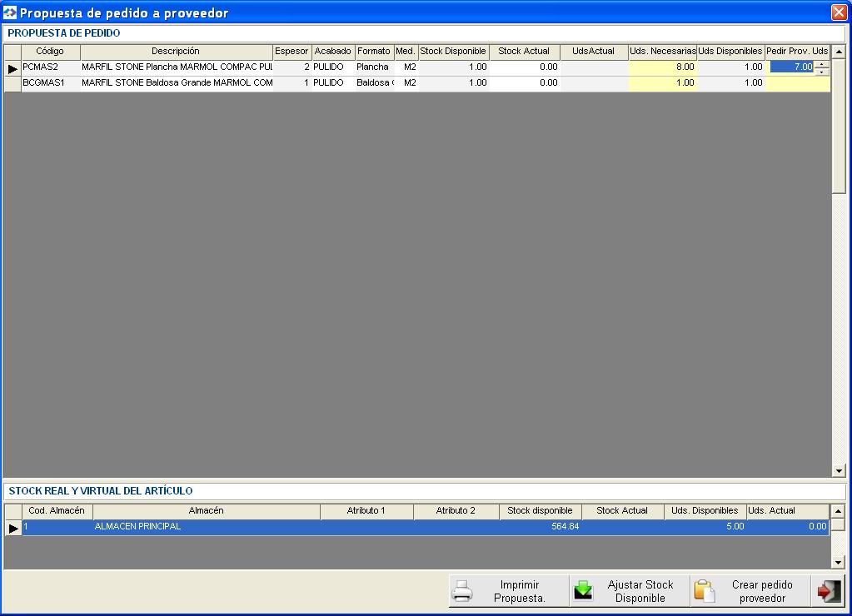
Task: Click the Almacén column header in stock grid
Action: (206, 511)
